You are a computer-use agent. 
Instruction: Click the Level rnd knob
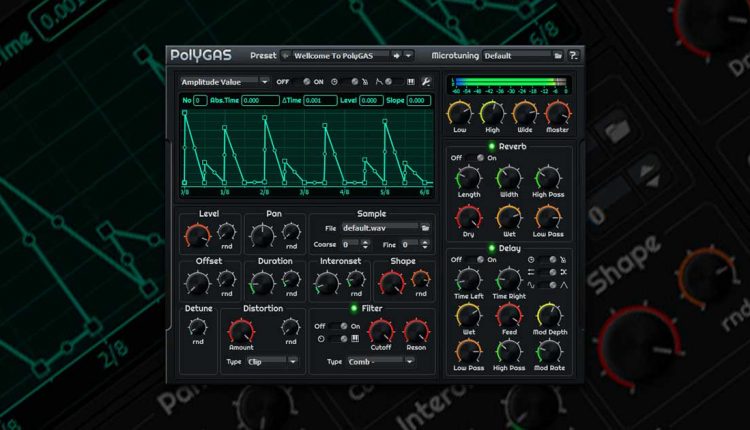(x=227, y=232)
